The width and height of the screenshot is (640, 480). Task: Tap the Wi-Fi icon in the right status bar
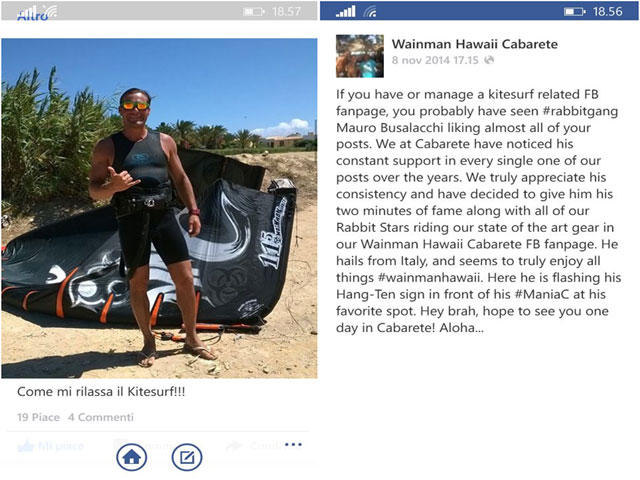pyautogui.click(x=370, y=12)
